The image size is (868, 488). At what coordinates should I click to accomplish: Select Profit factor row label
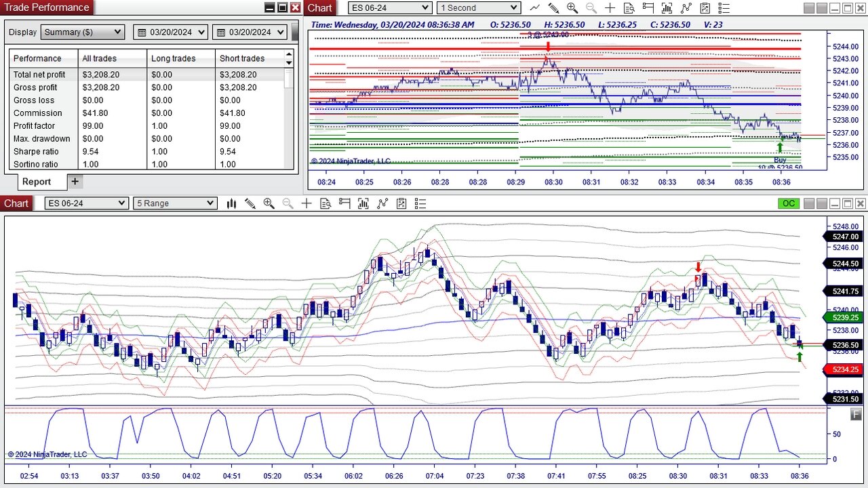[34, 126]
